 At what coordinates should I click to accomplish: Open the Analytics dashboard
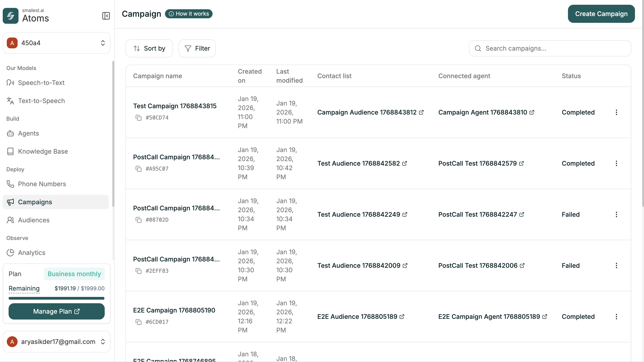(x=32, y=253)
